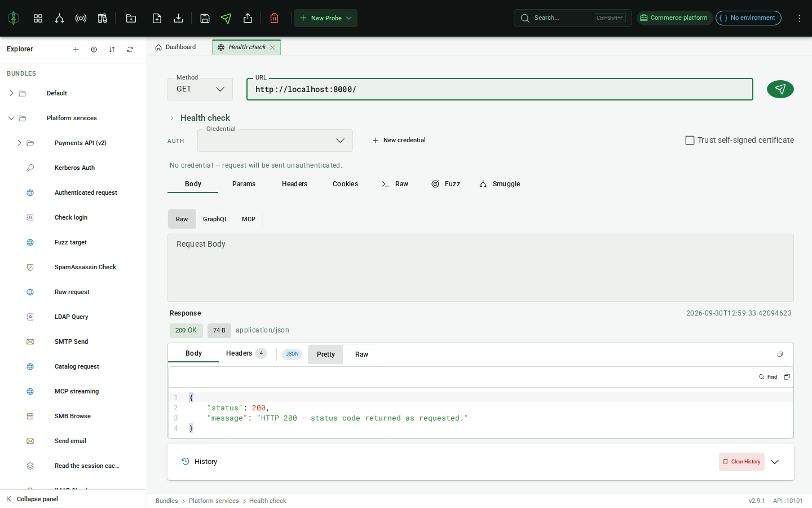812x508 pixels.
Task: Click the import download icon in toolbar
Action: point(178,18)
